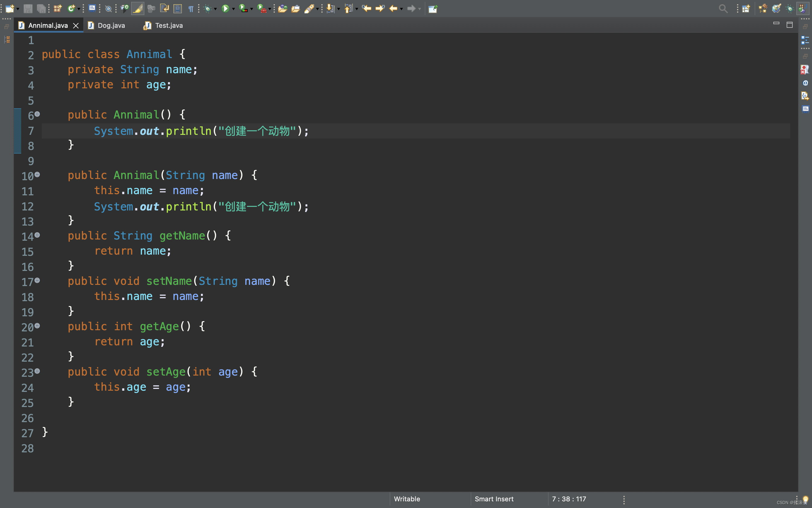The width and height of the screenshot is (812, 508).
Task: Collapse the getAge() method fold
Action: coord(37,326)
